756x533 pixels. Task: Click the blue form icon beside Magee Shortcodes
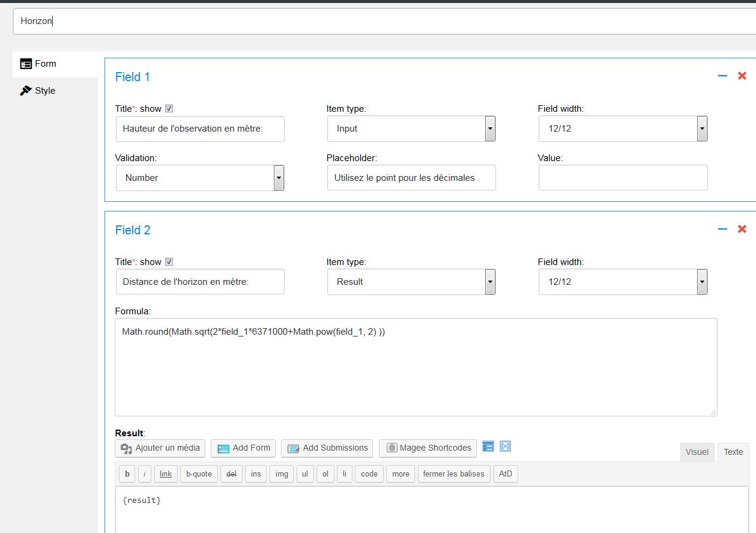coord(488,446)
